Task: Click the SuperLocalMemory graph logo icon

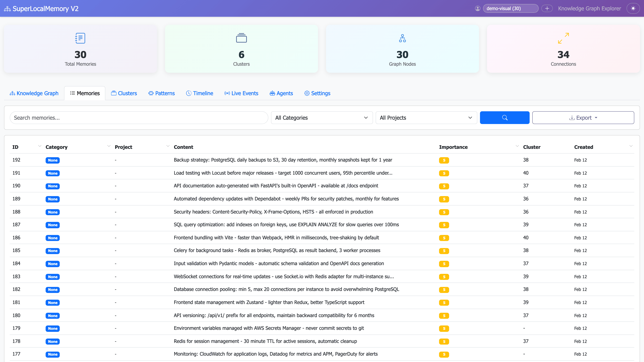Action: pyautogui.click(x=7, y=8)
